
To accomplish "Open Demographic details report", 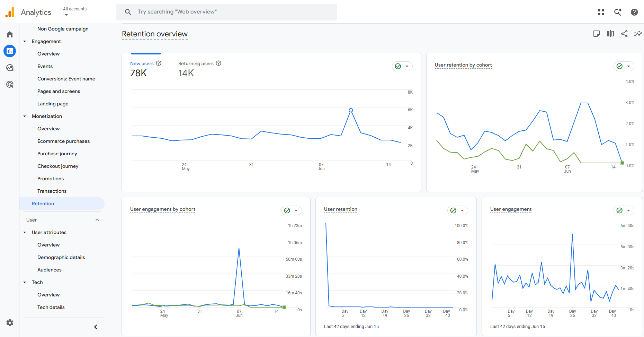I will coord(61,257).
